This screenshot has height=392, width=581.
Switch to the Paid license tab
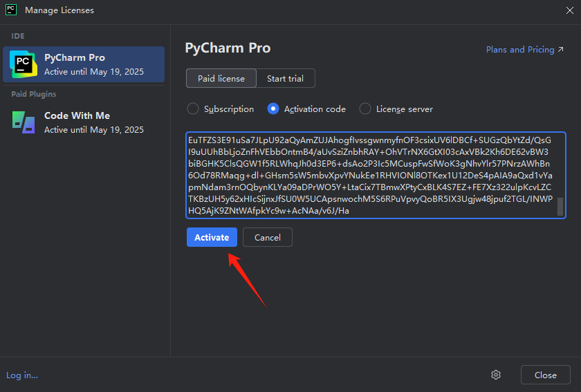tap(221, 78)
